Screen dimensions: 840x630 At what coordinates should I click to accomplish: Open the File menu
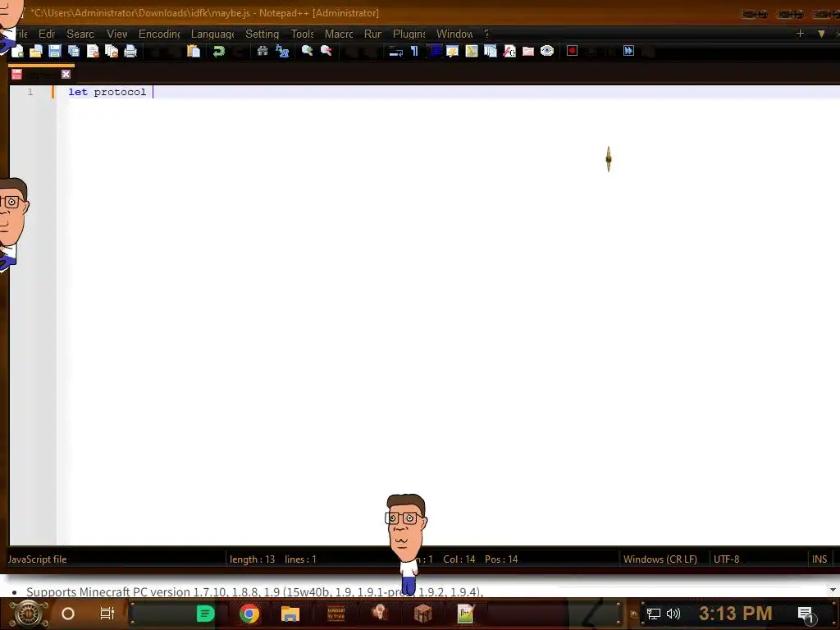pyautogui.click(x=21, y=34)
